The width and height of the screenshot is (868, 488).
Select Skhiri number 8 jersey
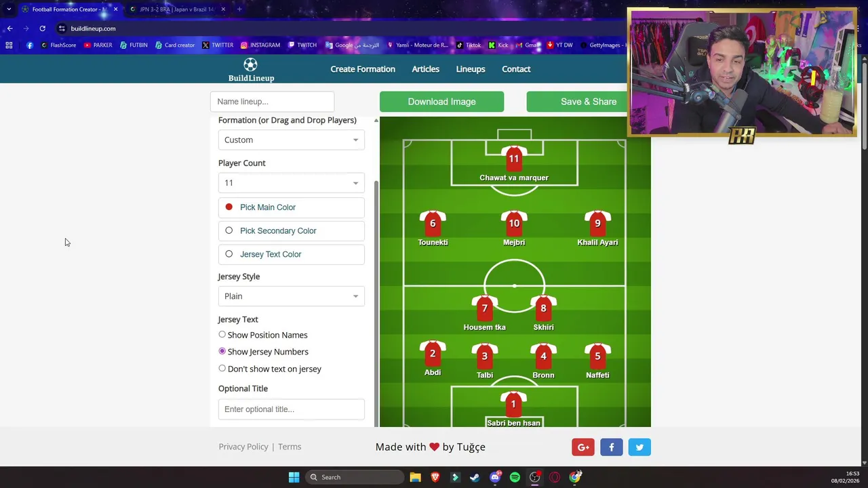tap(543, 308)
